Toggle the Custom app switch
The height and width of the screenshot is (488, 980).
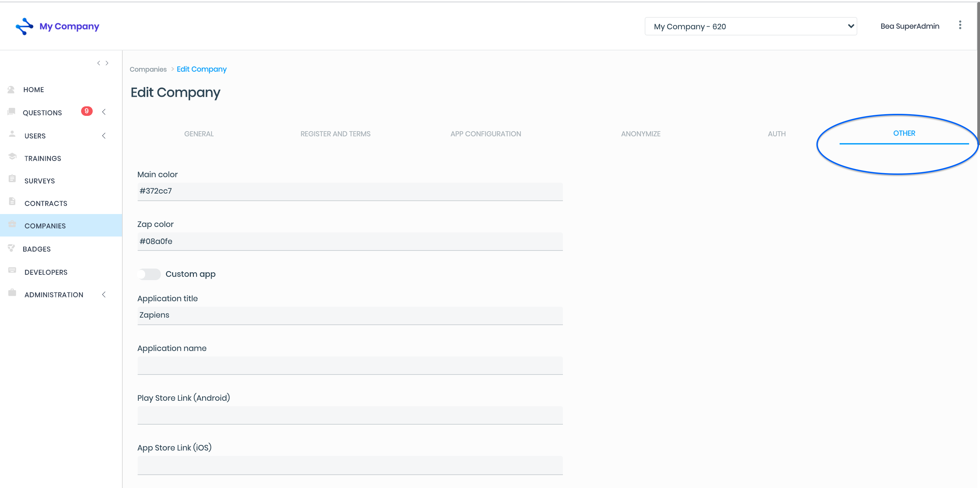pos(149,274)
